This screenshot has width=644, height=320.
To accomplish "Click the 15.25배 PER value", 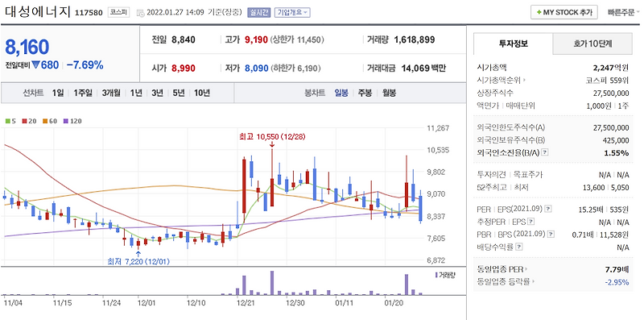I will click(x=591, y=210).
